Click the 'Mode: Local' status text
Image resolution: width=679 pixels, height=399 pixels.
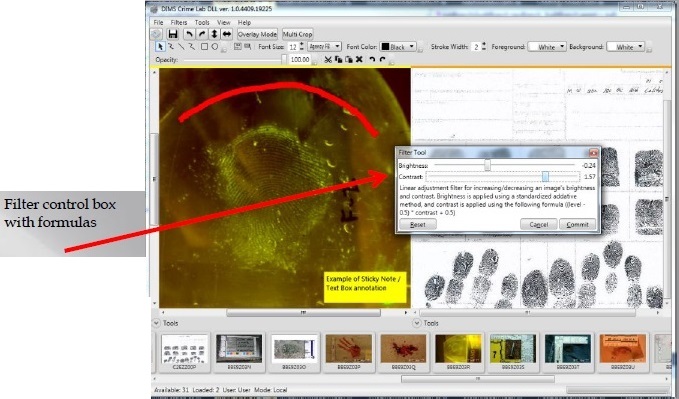[271, 390]
